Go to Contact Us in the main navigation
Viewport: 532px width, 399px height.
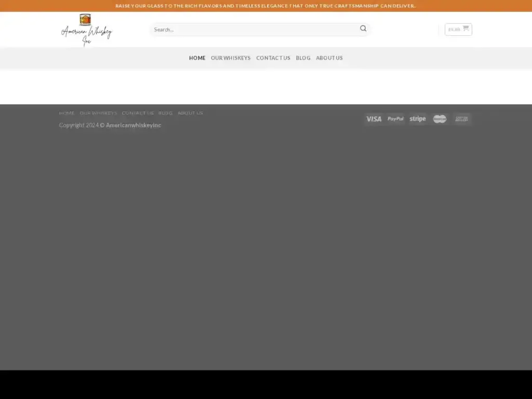pos(273,58)
